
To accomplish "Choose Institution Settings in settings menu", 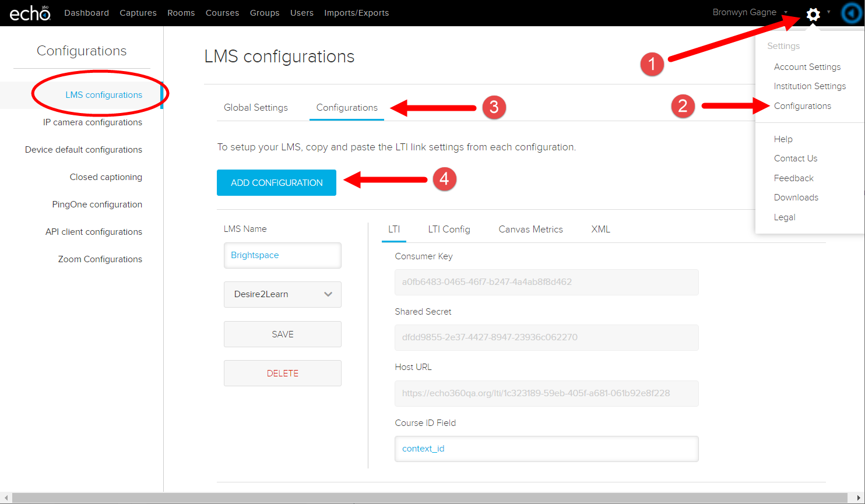I will 810,86.
